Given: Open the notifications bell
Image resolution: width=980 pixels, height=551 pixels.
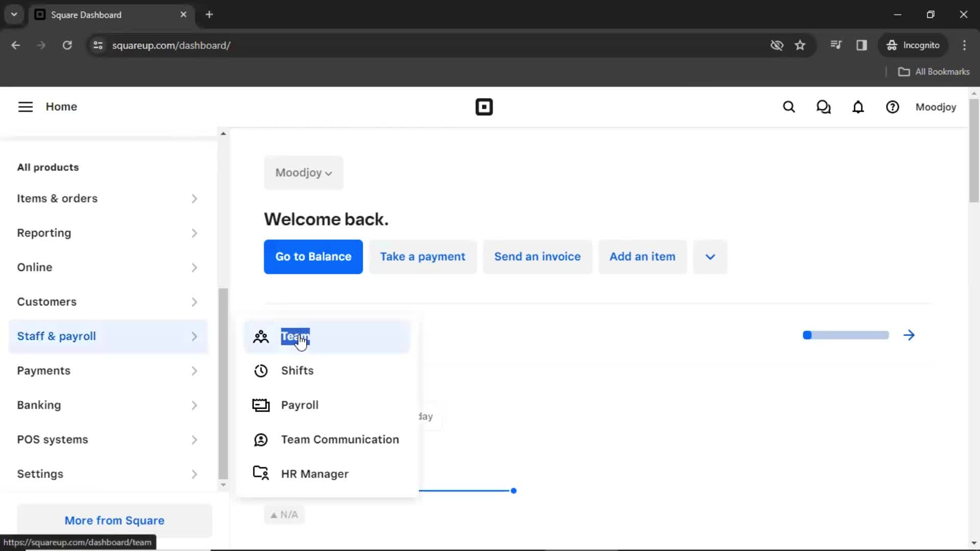Looking at the screenshot, I should click(x=858, y=107).
